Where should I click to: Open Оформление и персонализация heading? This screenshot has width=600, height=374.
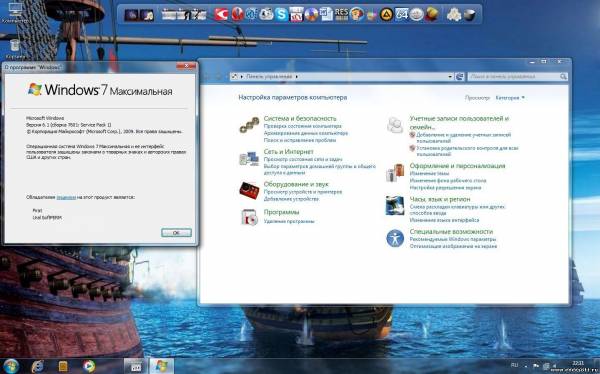pyautogui.click(x=457, y=166)
